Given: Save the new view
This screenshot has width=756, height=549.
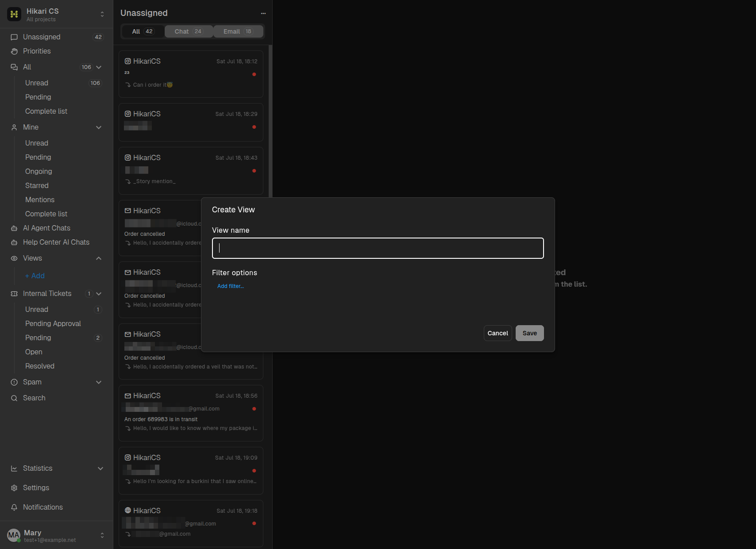Looking at the screenshot, I should click(x=530, y=333).
